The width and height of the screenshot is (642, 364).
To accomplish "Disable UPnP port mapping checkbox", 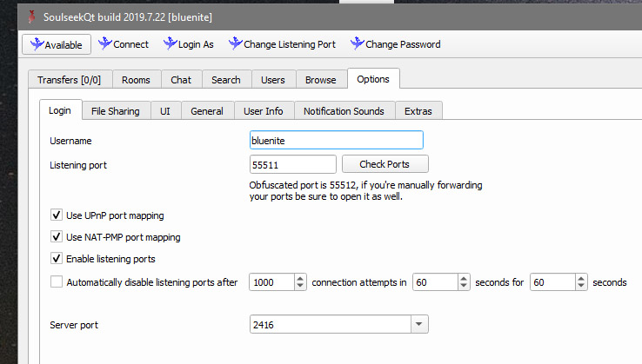I will click(57, 215).
